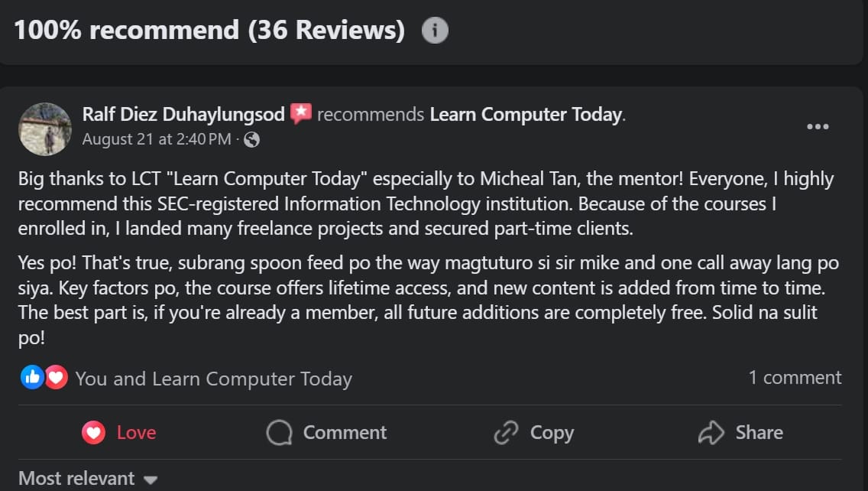Viewport: 868px width, 491px height.
Task: Click the Share arrow button
Action: (x=740, y=433)
